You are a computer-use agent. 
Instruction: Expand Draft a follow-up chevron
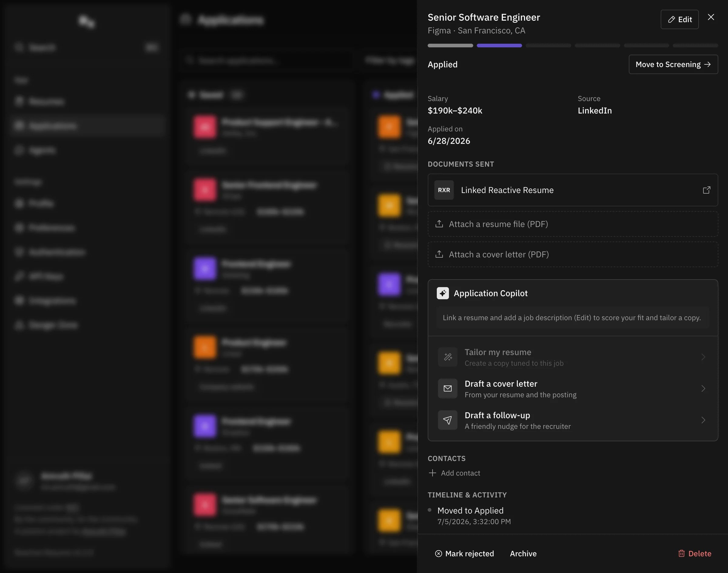coord(703,420)
